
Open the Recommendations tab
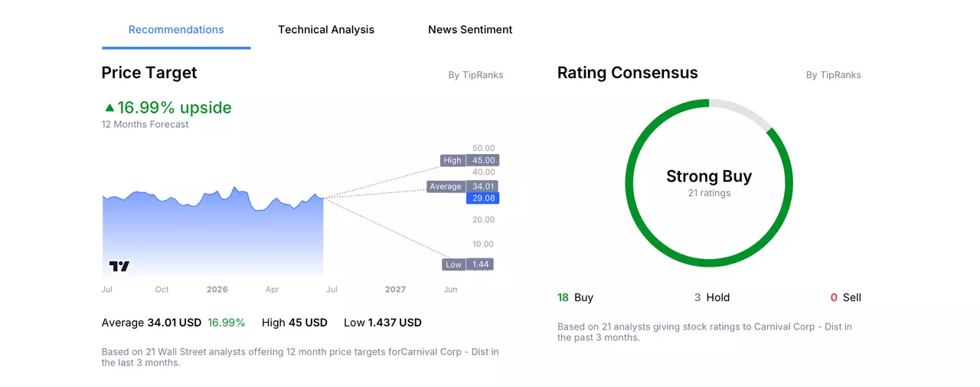(x=176, y=30)
